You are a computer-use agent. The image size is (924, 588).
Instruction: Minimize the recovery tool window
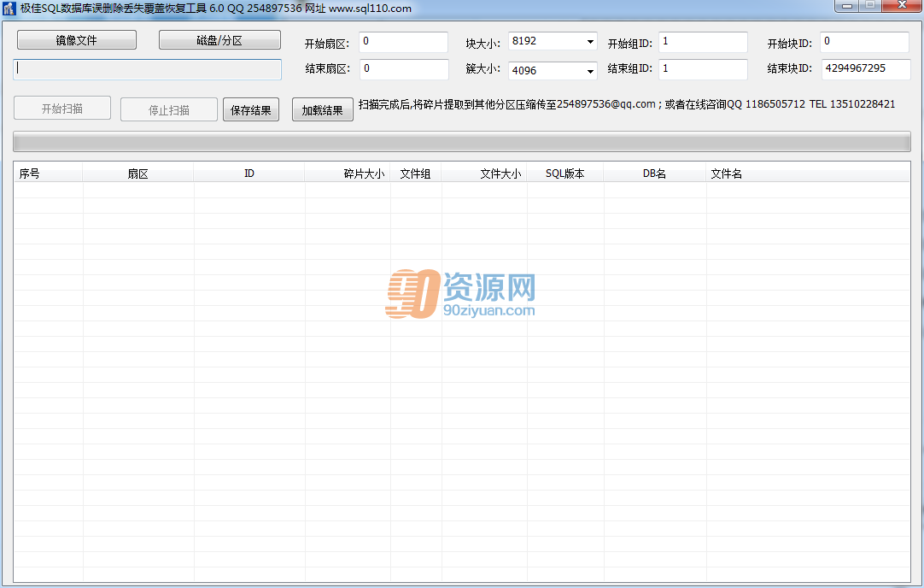pos(847,6)
